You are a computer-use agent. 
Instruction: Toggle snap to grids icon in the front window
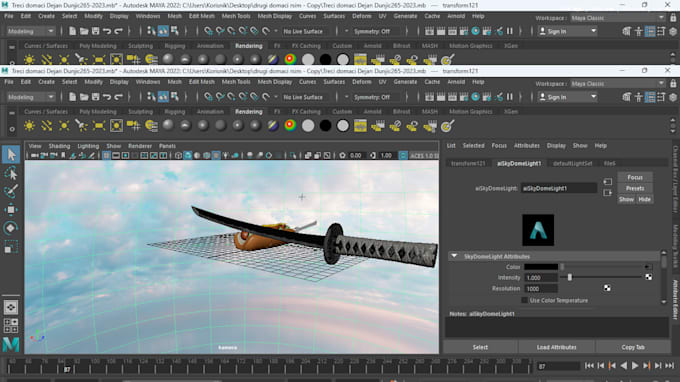[208, 97]
